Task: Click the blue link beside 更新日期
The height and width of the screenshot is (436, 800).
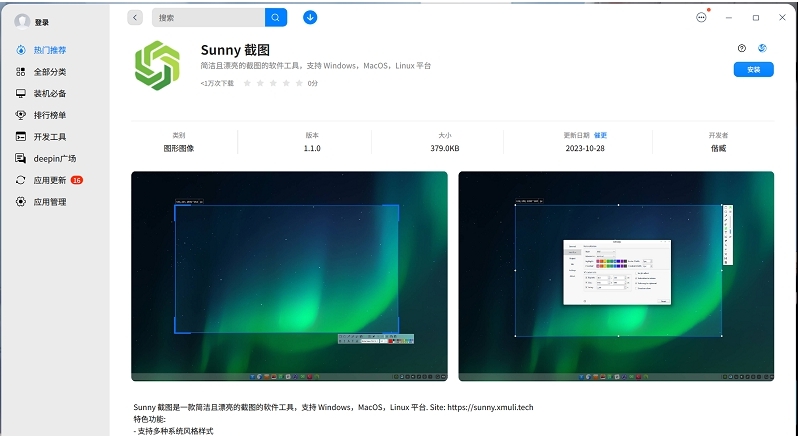Action: pos(601,135)
